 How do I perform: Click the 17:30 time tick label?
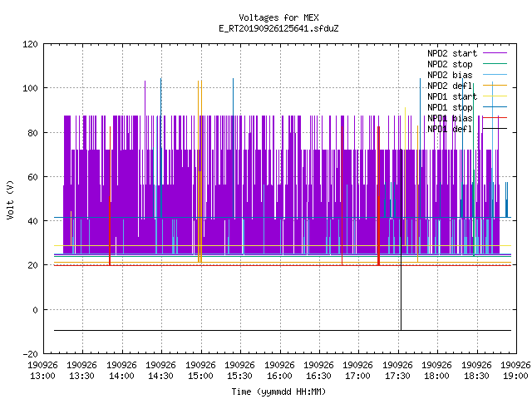(397, 376)
